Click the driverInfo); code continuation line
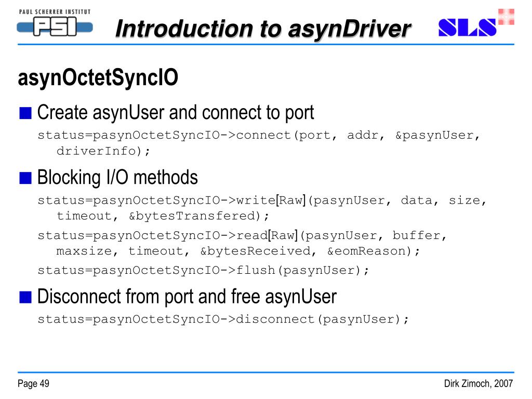 click(x=103, y=151)
